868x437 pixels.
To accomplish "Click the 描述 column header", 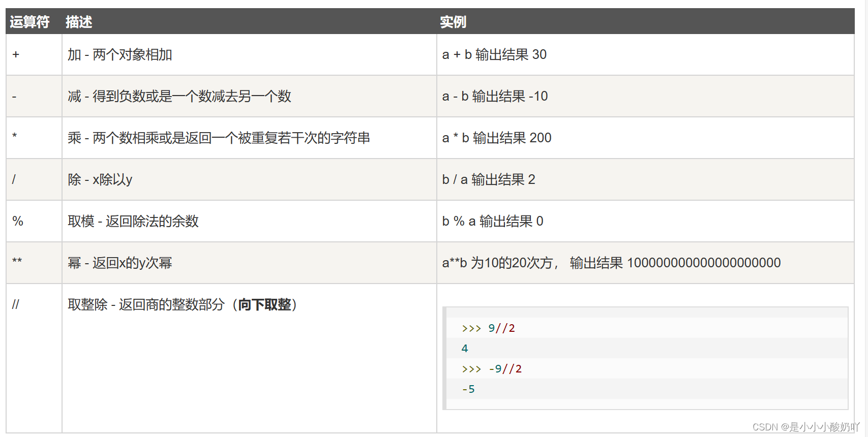I will pos(79,22).
